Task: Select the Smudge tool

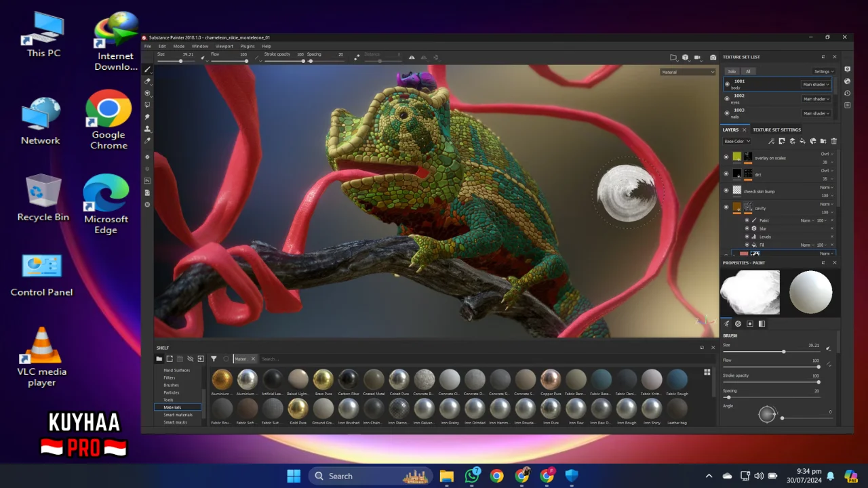Action: (147, 117)
